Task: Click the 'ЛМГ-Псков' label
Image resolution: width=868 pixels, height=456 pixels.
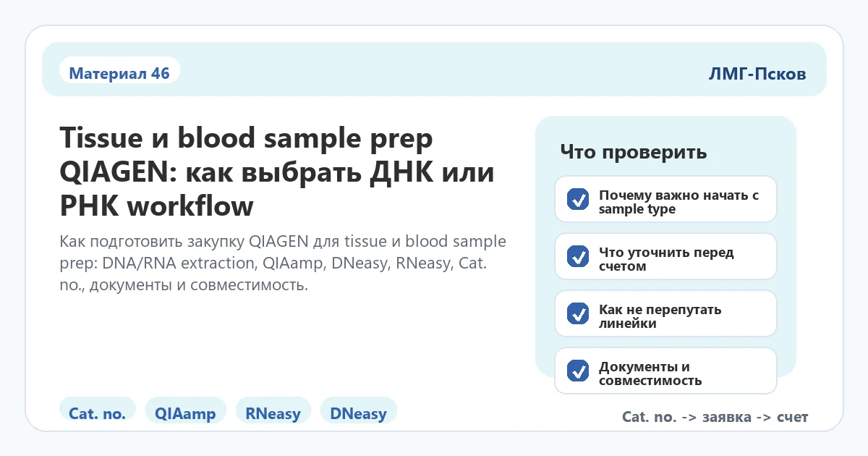Action: (x=757, y=74)
